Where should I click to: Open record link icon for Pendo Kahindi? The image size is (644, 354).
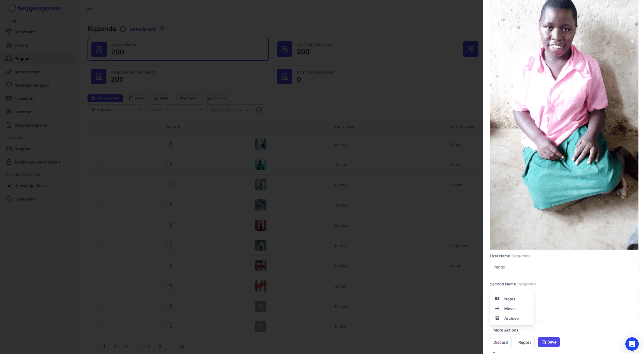click(x=170, y=184)
